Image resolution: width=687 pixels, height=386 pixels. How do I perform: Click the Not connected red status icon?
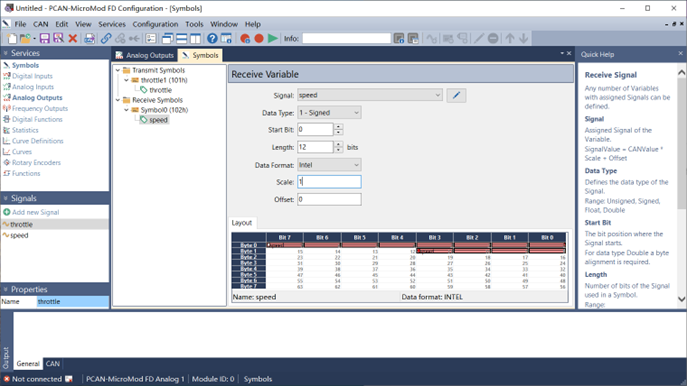pos(6,379)
